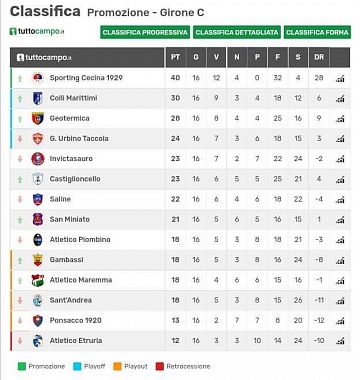Show the Classifica Forma view

(317, 32)
